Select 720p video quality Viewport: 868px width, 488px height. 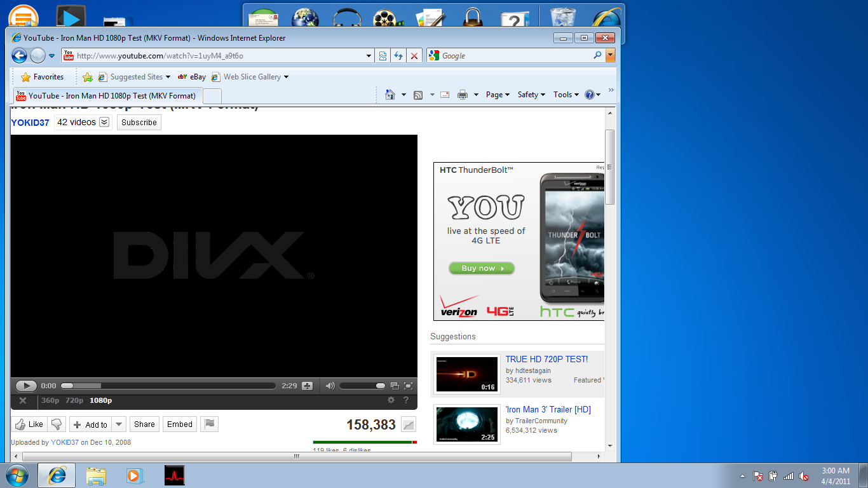tap(74, 400)
